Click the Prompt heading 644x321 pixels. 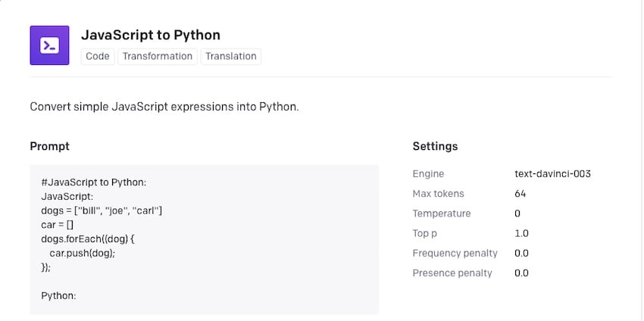tap(50, 146)
